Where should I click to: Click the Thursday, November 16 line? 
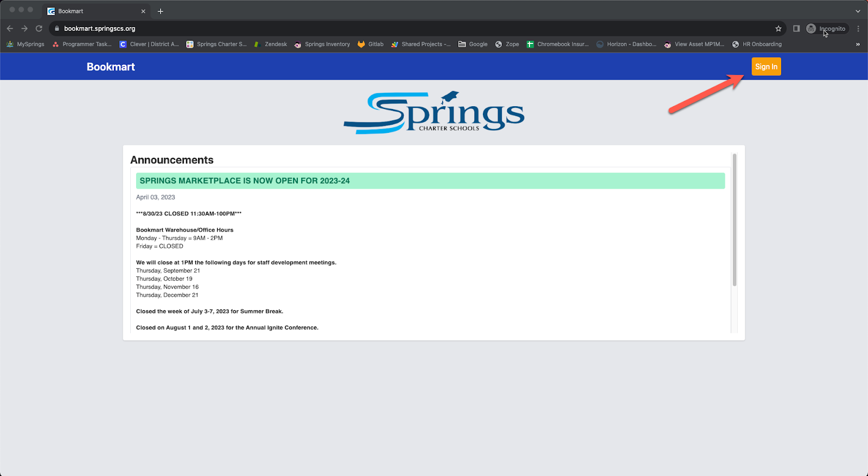pyautogui.click(x=168, y=287)
